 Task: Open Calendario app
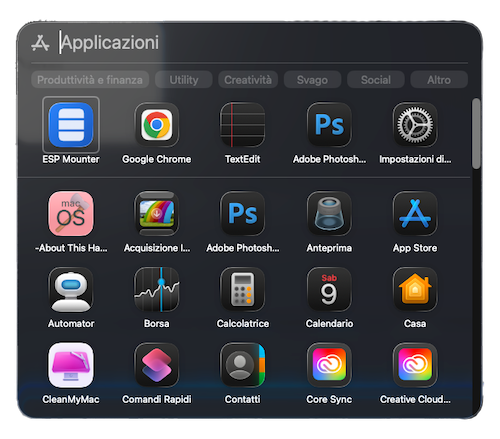pyautogui.click(x=329, y=289)
